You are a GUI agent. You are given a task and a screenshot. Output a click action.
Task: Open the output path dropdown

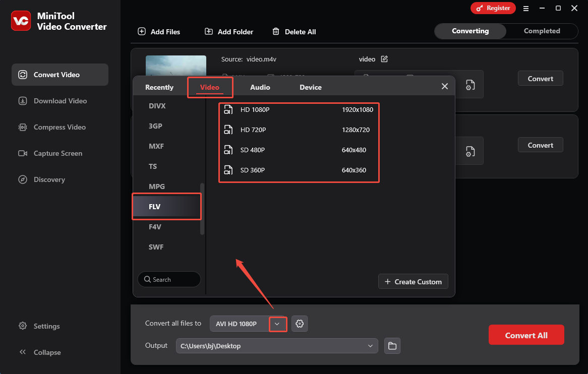(370, 346)
